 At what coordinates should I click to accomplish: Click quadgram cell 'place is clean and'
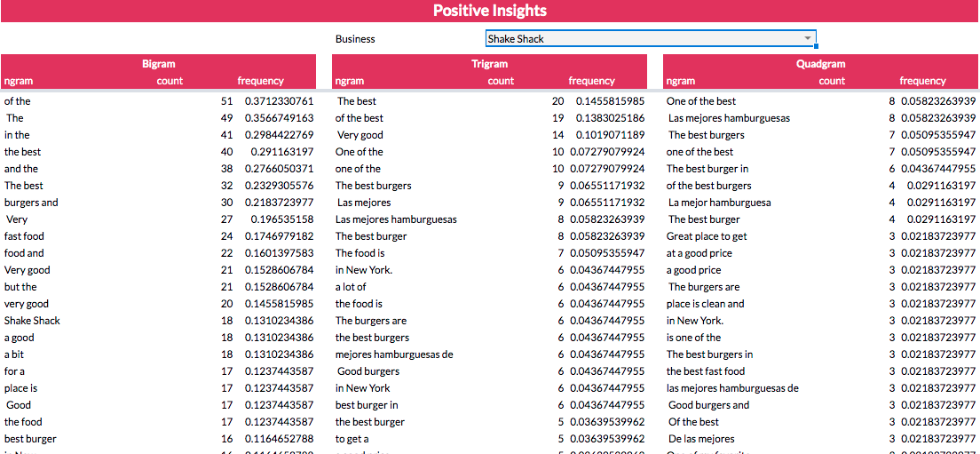pos(705,304)
